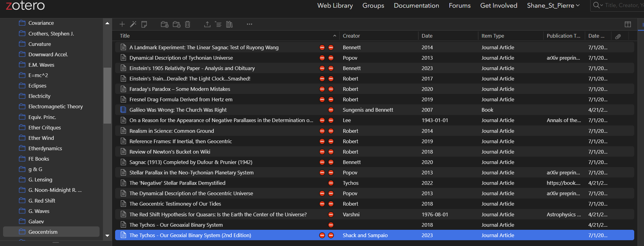Click the folder icon next to Covariance
This screenshot has width=644, height=246.
22,23
